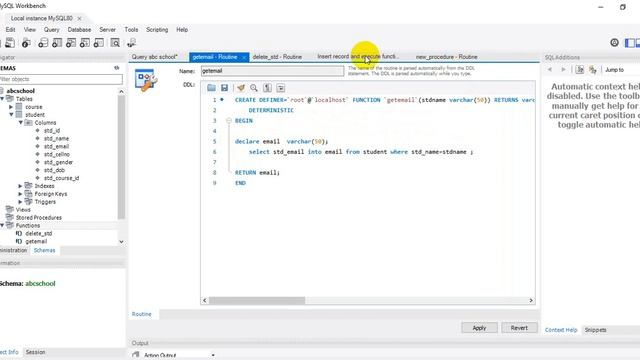
Task: Click the DDL editor horizontal scrollbar thumb
Action: [x=257, y=300]
